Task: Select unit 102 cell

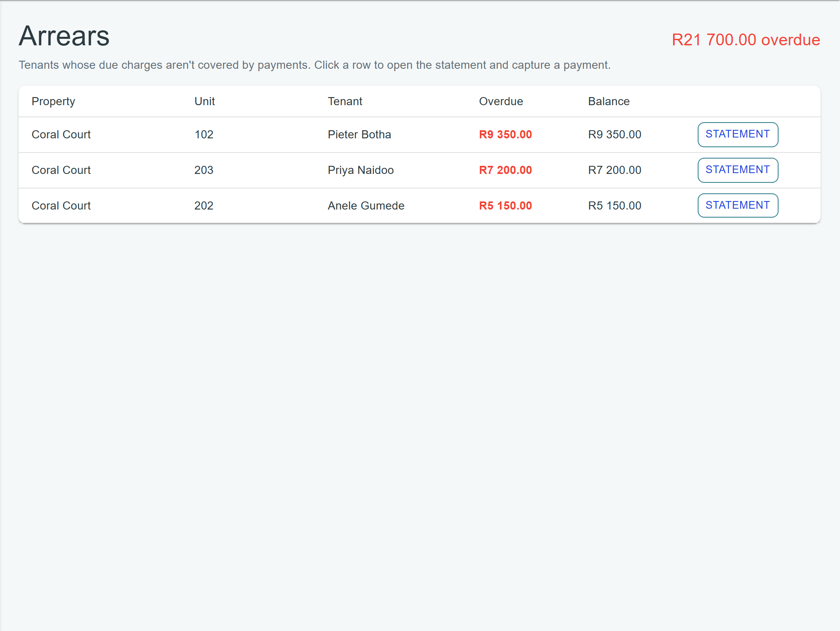Action: click(204, 134)
